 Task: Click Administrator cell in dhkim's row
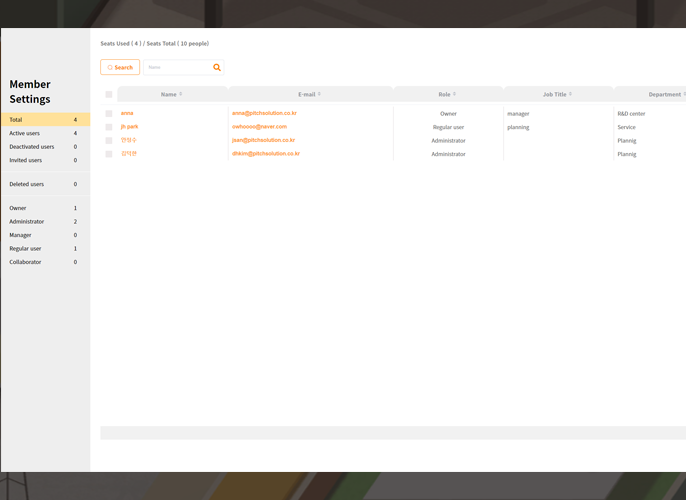click(448, 154)
